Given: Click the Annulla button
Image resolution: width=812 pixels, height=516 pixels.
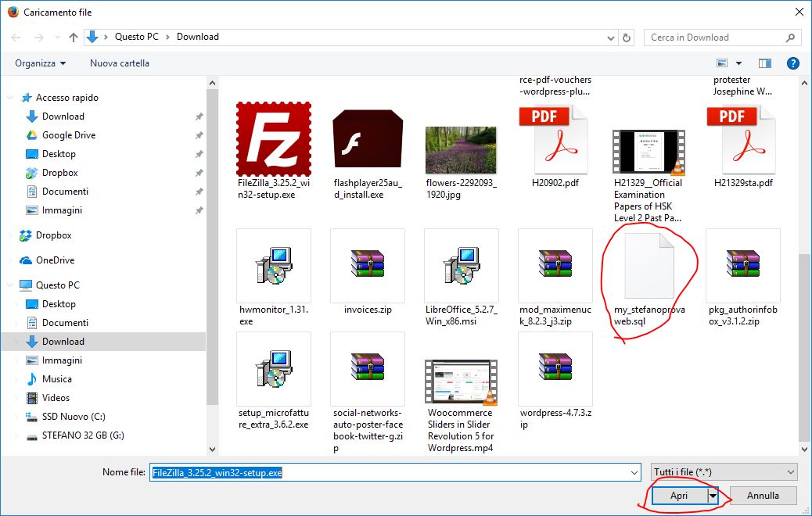Looking at the screenshot, I should point(763,496).
